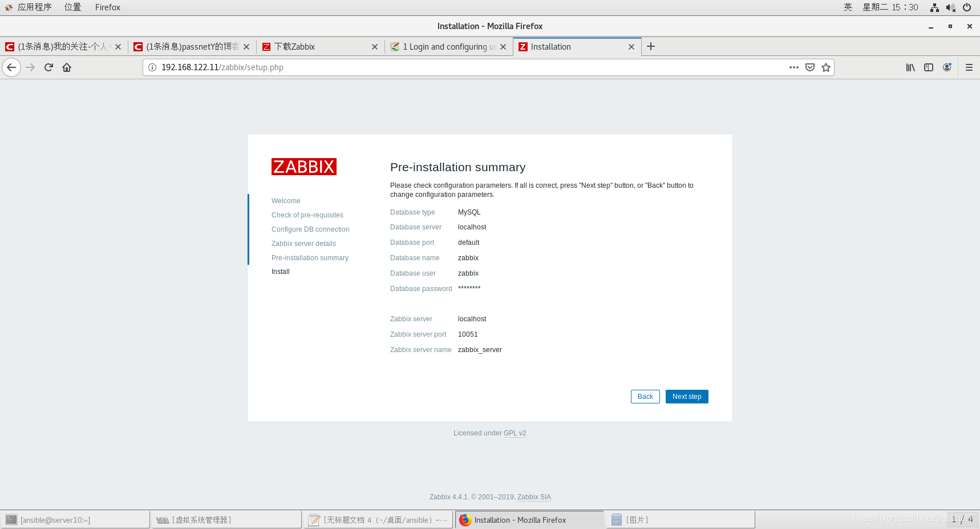Close the 我的关注 tab

click(x=118, y=47)
